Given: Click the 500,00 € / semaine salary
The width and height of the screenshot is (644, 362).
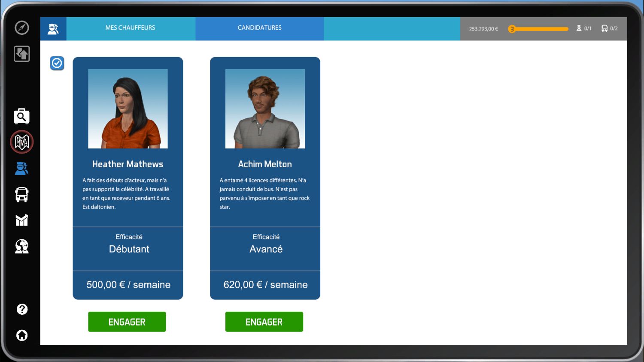Looking at the screenshot, I should pos(128,285).
